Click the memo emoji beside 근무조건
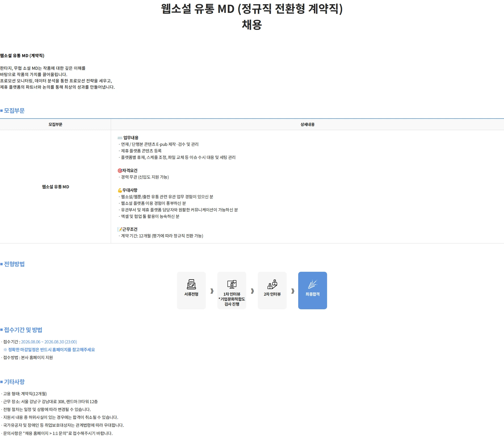The width and height of the screenshot is (504, 442). click(120, 229)
